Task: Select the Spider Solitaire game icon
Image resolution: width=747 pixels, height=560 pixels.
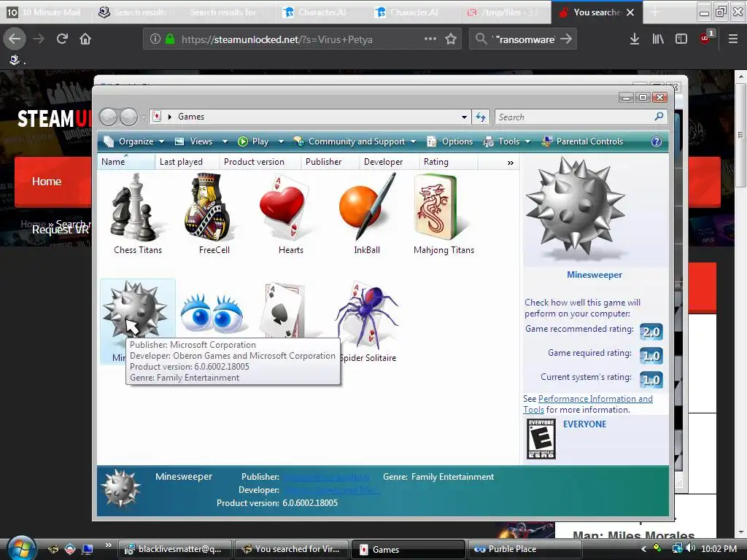Action: [367, 314]
